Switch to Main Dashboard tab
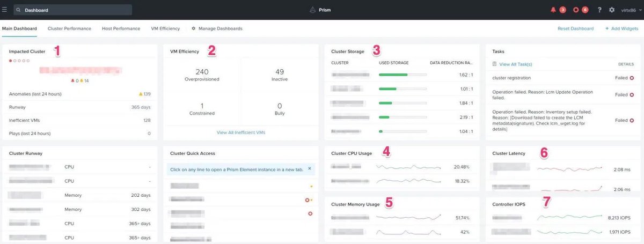This screenshot has width=644, height=244. [19, 28]
